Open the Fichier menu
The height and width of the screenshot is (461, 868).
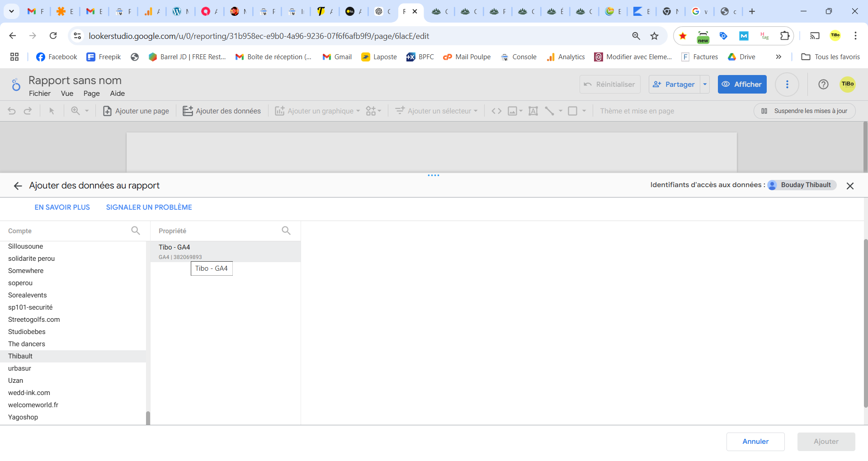pos(40,94)
